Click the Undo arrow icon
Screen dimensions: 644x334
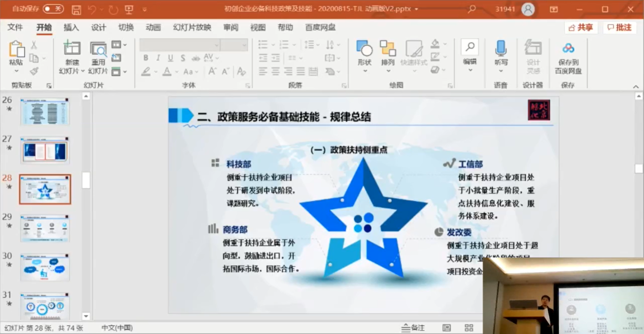[92, 9]
